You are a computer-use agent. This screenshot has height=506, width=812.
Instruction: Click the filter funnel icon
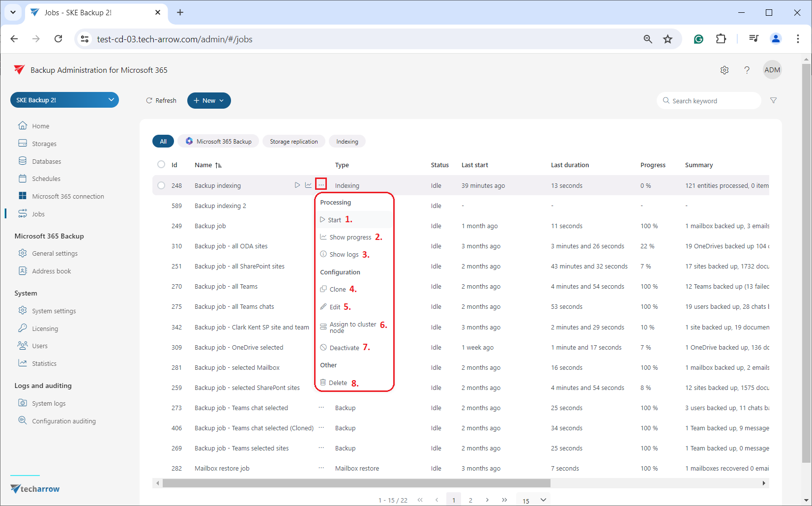click(x=773, y=100)
